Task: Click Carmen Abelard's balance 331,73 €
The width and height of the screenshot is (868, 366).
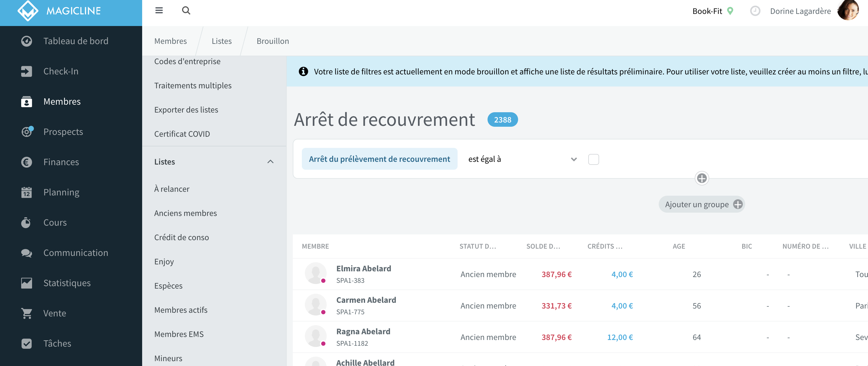Action: (556, 306)
